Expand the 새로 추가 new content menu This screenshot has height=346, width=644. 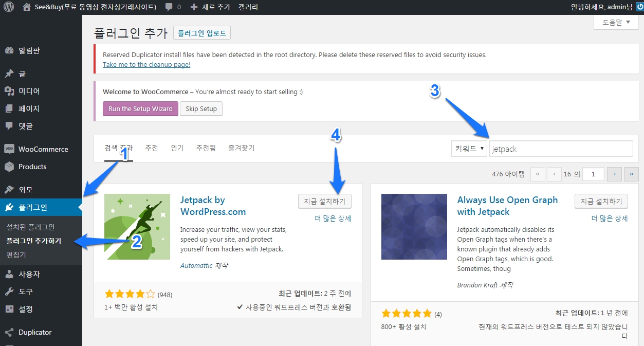[211, 7]
